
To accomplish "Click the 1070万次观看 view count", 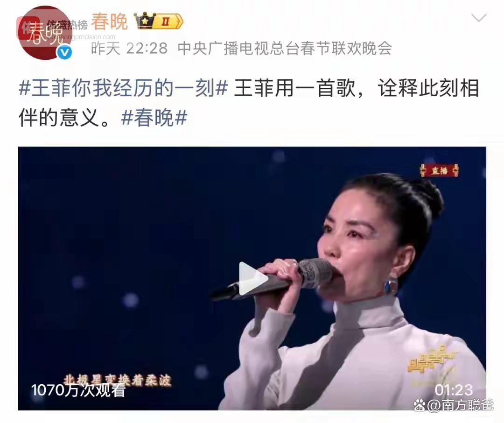I will pos(78,390).
